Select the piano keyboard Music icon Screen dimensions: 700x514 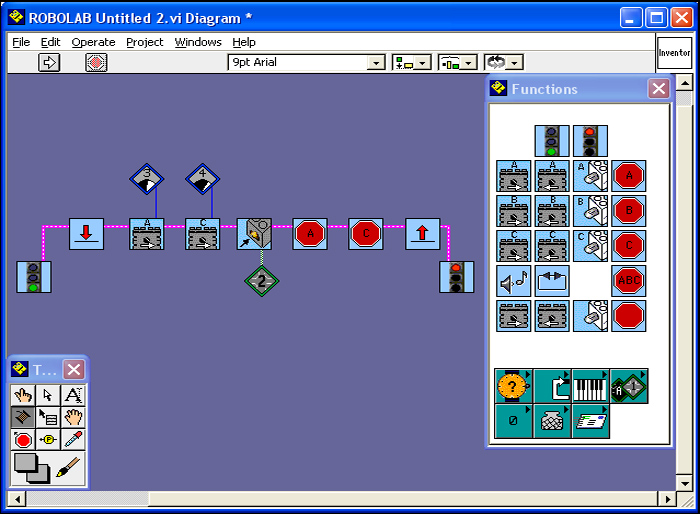[x=590, y=385]
